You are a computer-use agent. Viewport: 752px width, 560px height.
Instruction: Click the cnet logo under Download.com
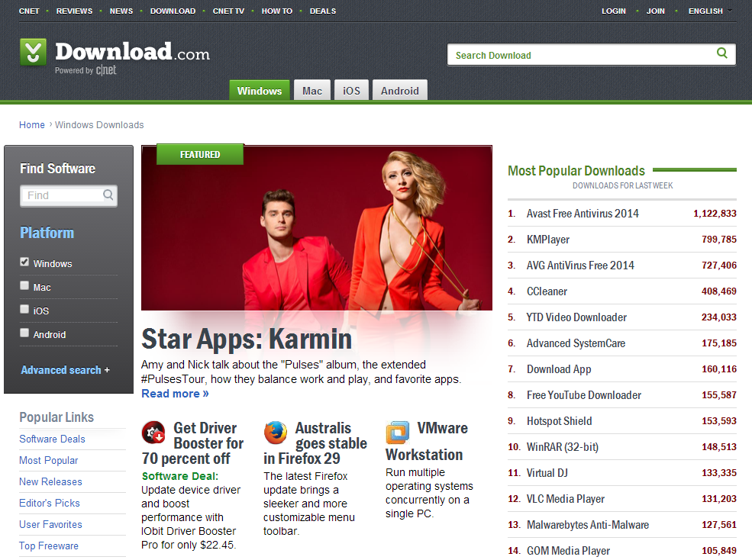pyautogui.click(x=106, y=70)
